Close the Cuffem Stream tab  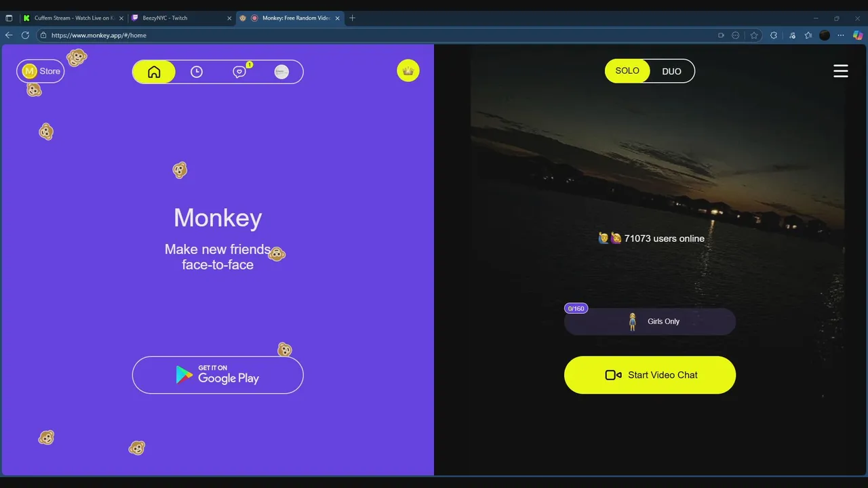(x=121, y=18)
